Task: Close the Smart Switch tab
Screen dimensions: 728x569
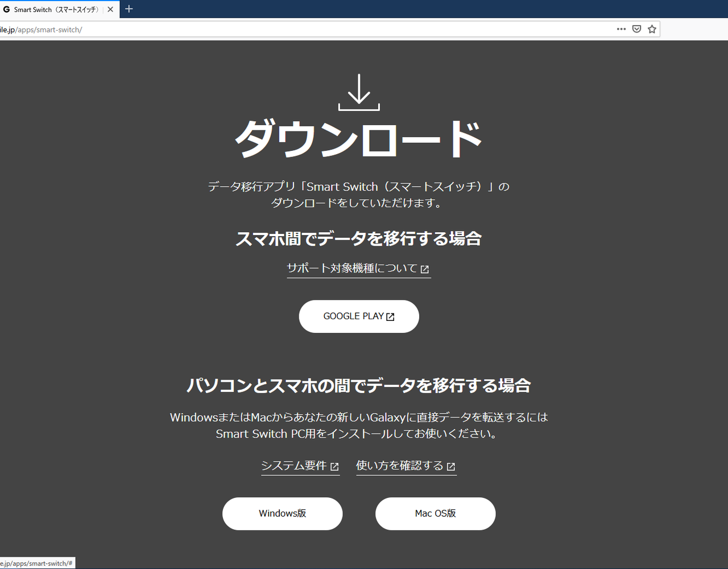Action: 110,9
